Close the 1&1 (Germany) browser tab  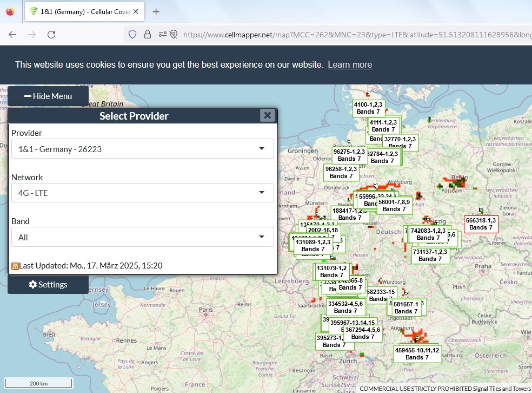[136, 11]
